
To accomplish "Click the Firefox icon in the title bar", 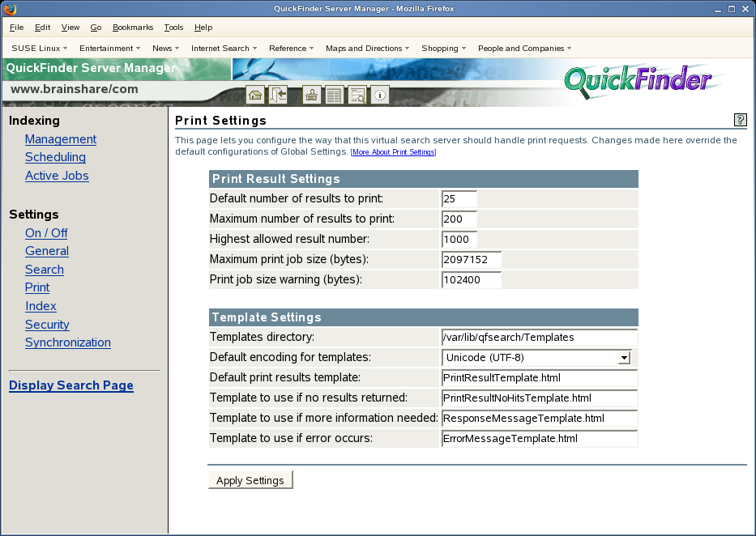I will pos(10,9).
